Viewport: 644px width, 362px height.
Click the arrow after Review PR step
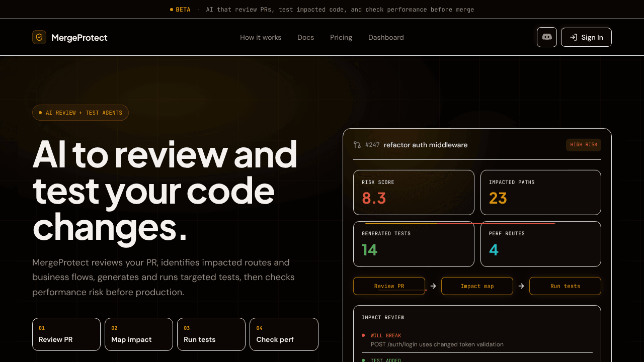click(433, 286)
